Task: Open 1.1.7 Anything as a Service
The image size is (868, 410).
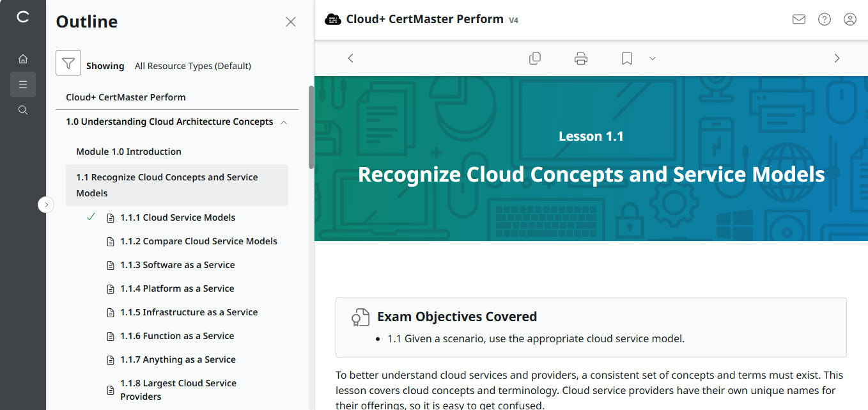Action: (x=178, y=359)
